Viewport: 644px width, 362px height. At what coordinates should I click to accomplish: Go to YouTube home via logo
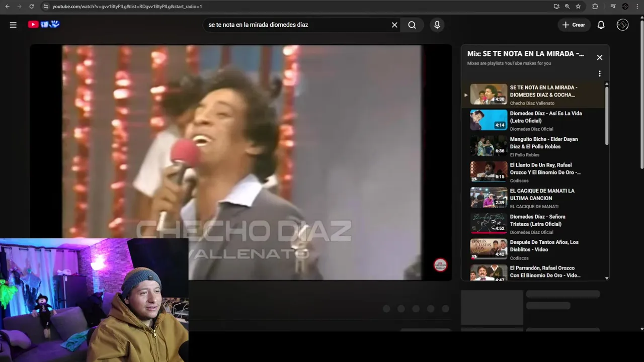(x=44, y=24)
